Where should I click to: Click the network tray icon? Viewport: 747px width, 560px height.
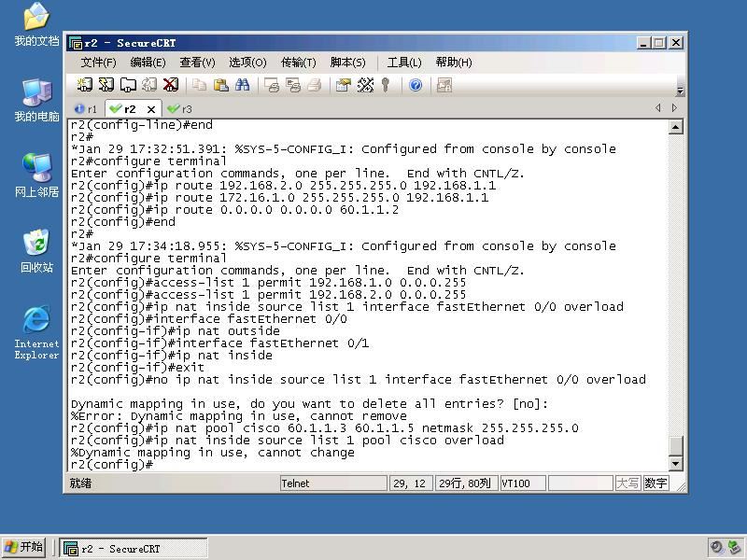click(734, 547)
